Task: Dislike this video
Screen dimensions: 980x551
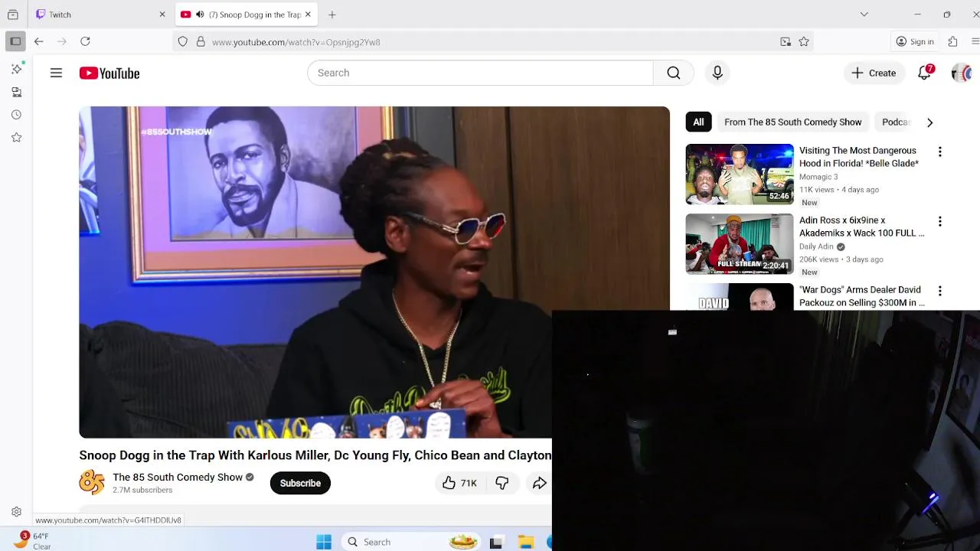Action: pyautogui.click(x=502, y=483)
